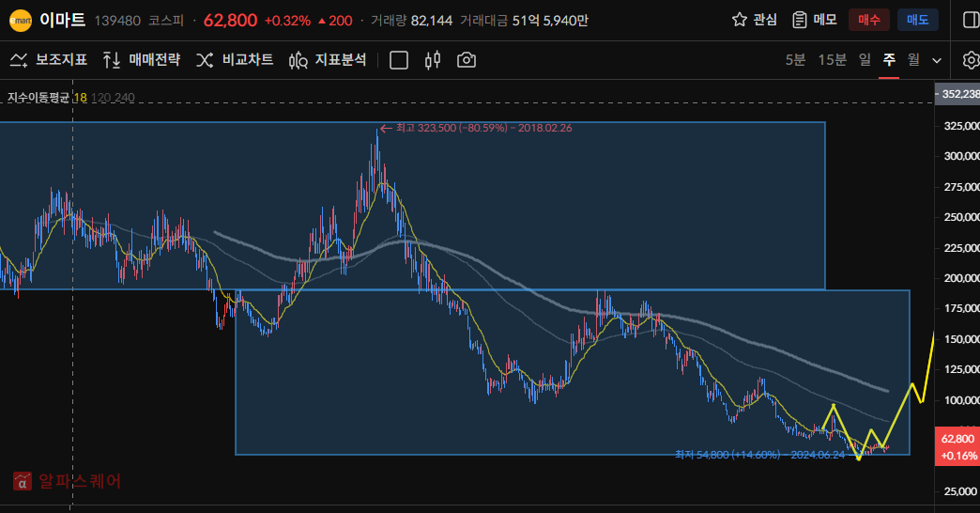
Task: Click the 매도 sell button
Action: [x=917, y=20]
